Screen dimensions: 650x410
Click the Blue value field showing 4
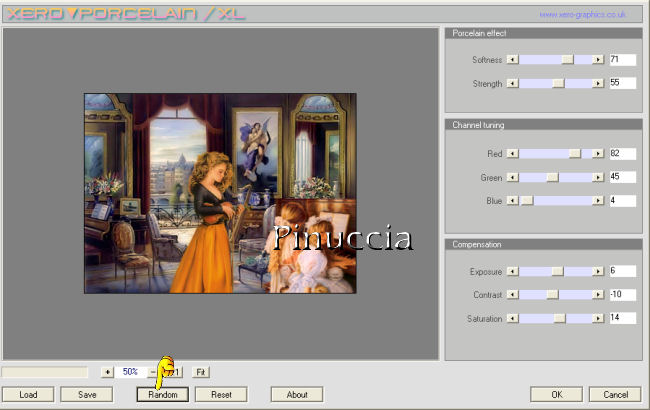click(x=623, y=201)
